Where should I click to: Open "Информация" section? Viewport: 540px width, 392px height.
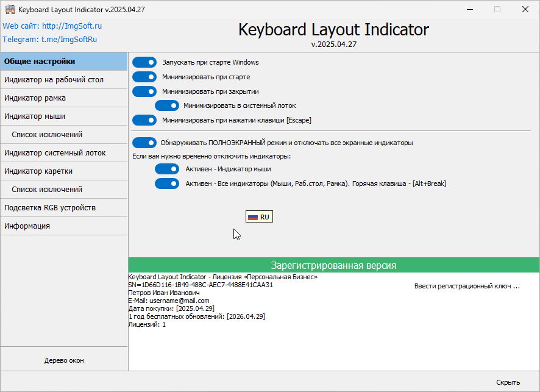coord(64,226)
